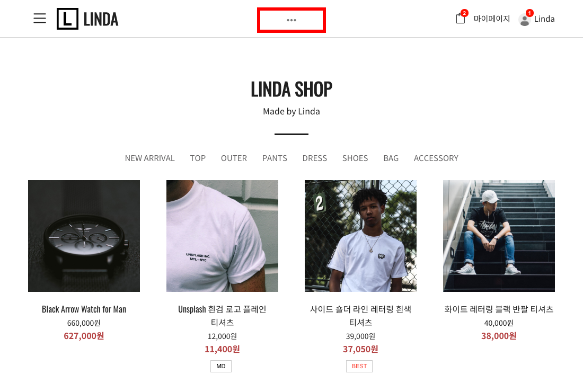Choose the DRESS category tab
583x392 pixels.
314,158
